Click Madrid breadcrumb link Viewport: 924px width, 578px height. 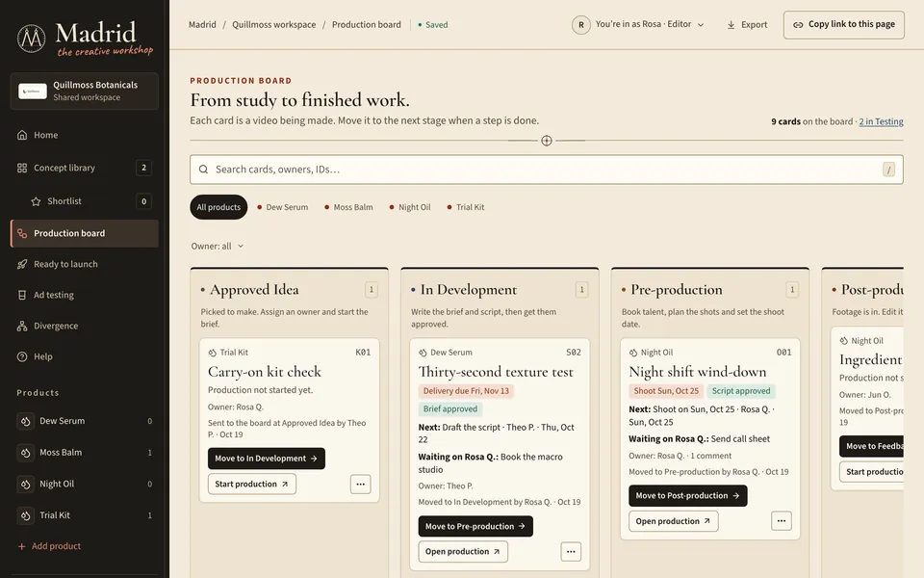pos(202,25)
